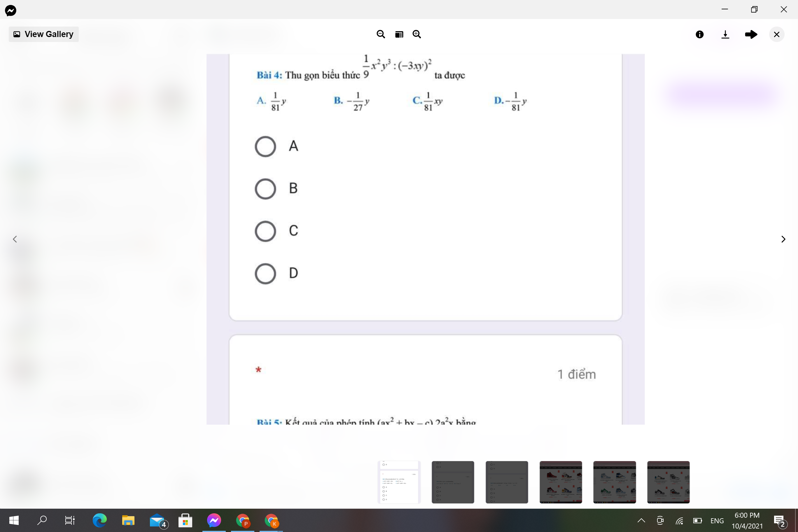Open Microsoft Edge from the taskbar
This screenshot has width=798, height=532.
pos(99,520)
